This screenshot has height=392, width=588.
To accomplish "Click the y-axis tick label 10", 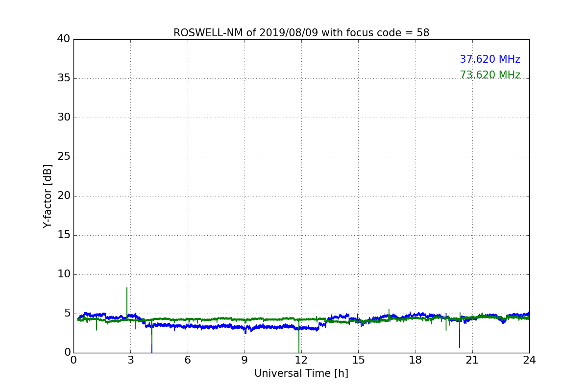I will coord(64,274).
